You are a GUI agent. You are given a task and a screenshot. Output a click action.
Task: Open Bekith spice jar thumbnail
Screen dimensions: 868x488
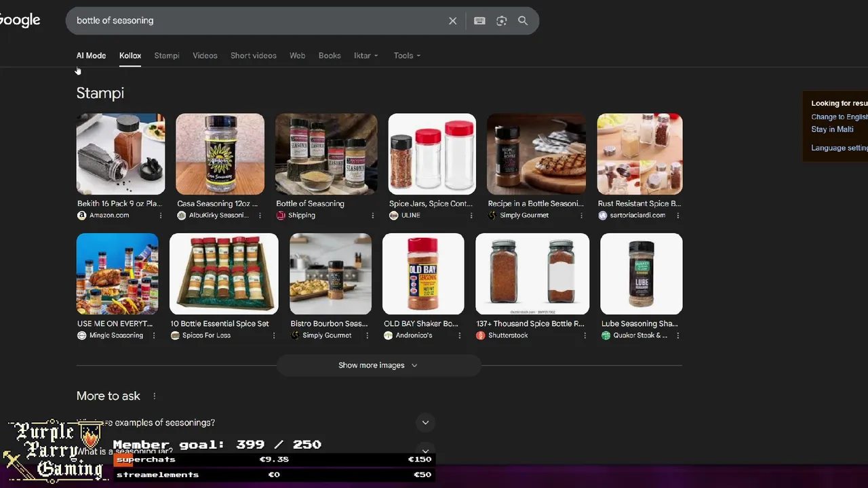pyautogui.click(x=121, y=154)
